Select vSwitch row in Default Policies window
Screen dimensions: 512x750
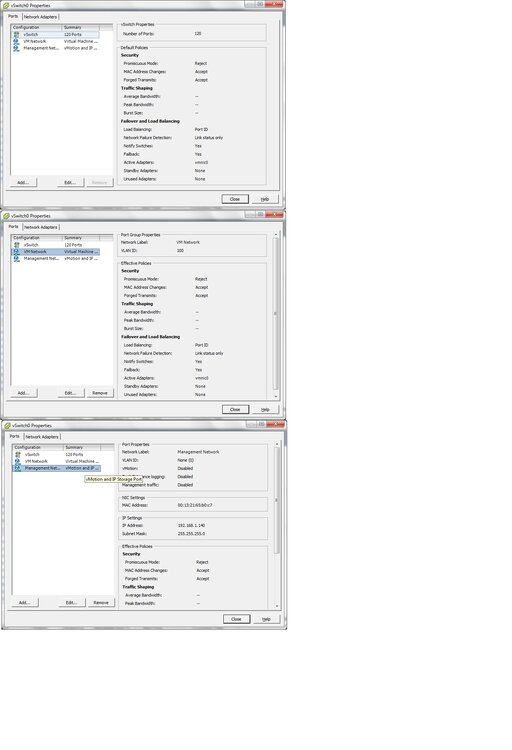56,34
